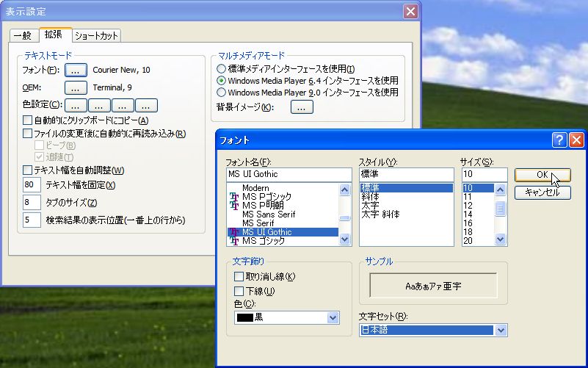This screenshot has width=588, height=368.
Task: Select MS Sans Serif in font list
Action: (x=269, y=214)
